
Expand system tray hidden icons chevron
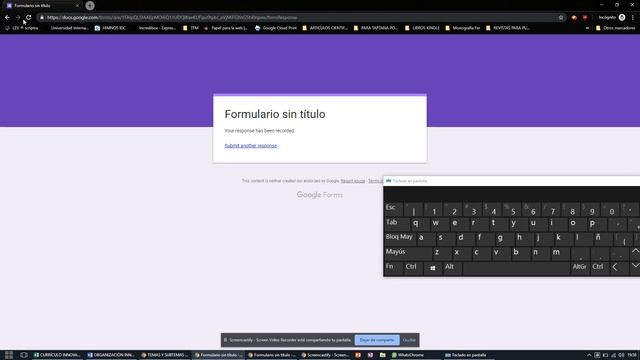pyautogui.click(x=589, y=355)
